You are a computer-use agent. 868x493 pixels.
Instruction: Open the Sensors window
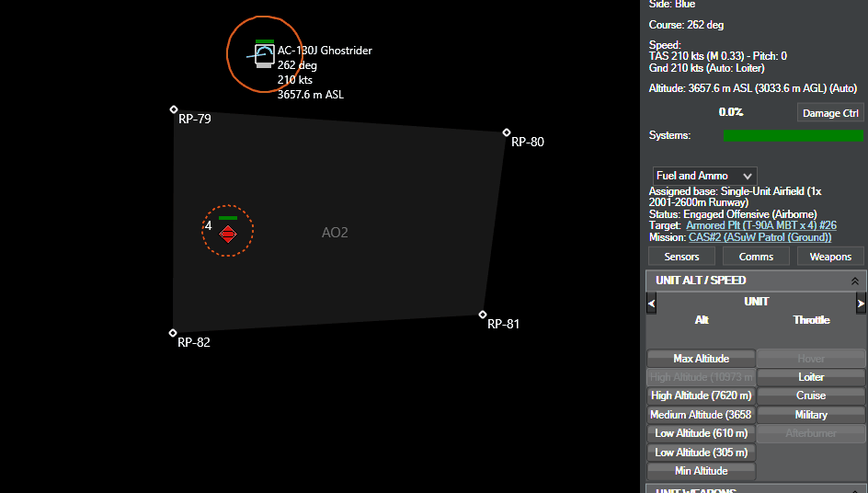(x=681, y=257)
